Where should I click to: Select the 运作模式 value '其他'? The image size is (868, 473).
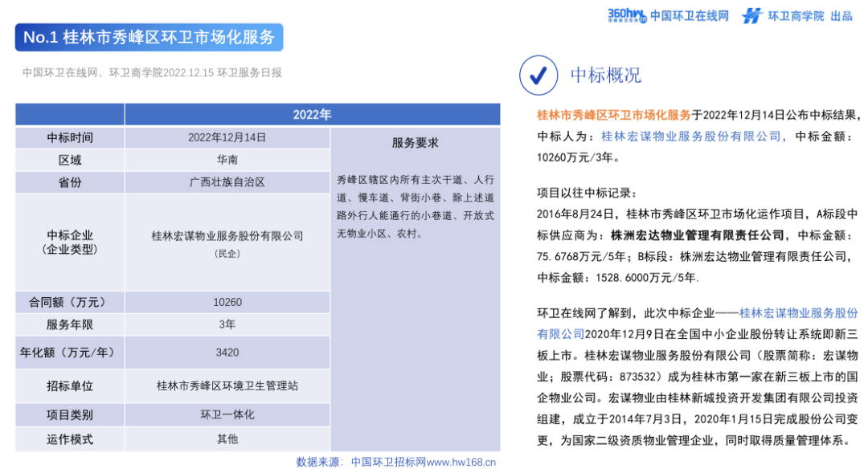[227, 439]
